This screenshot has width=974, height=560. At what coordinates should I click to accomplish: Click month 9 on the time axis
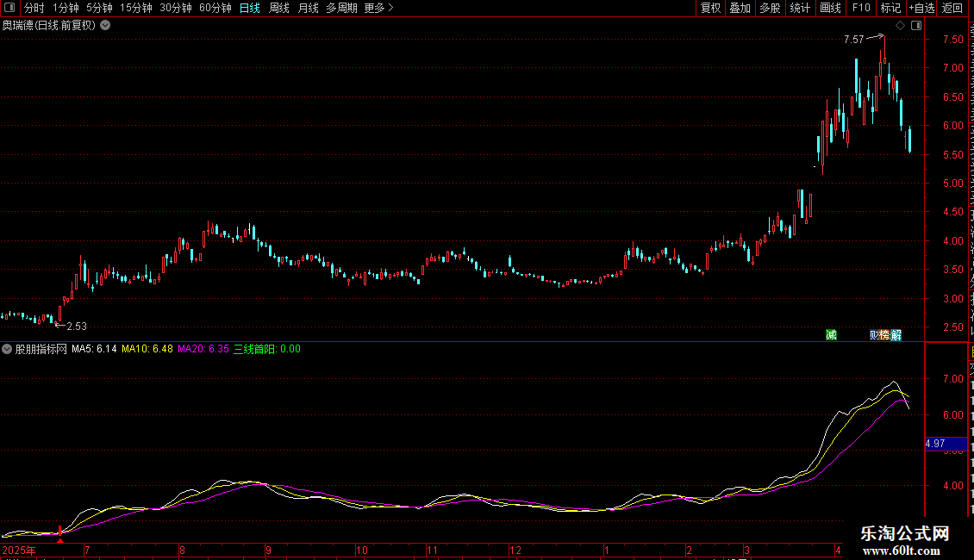pyautogui.click(x=268, y=551)
